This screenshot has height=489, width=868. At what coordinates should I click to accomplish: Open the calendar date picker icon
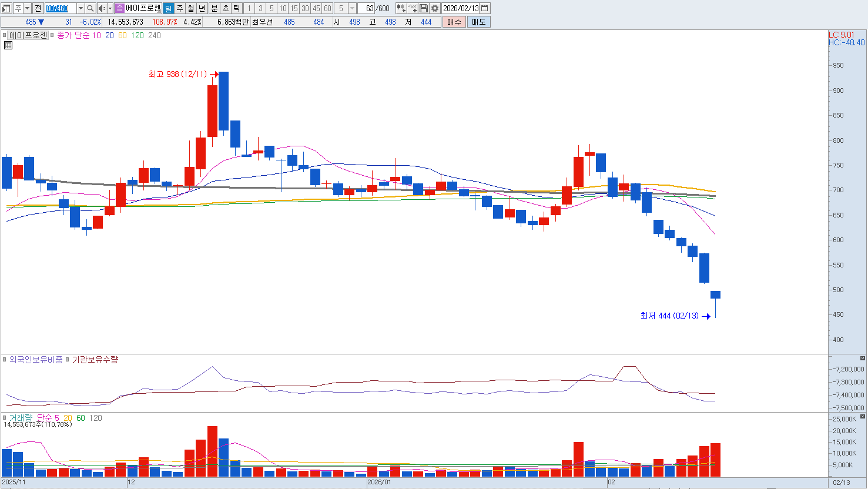(x=485, y=8)
